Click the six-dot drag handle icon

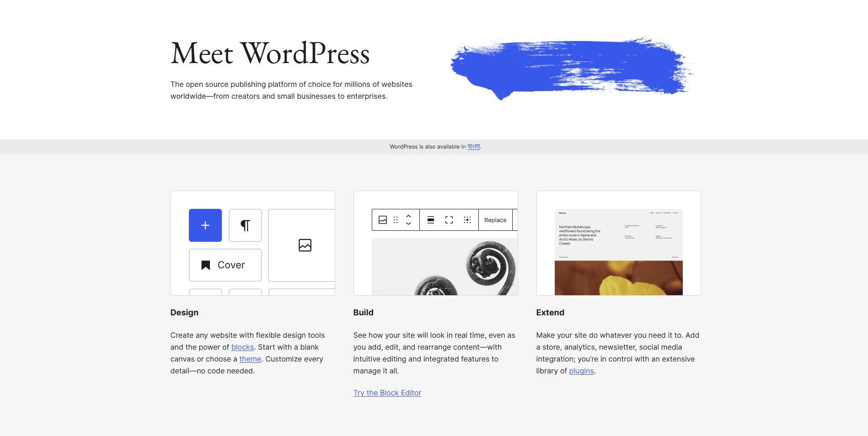[395, 220]
